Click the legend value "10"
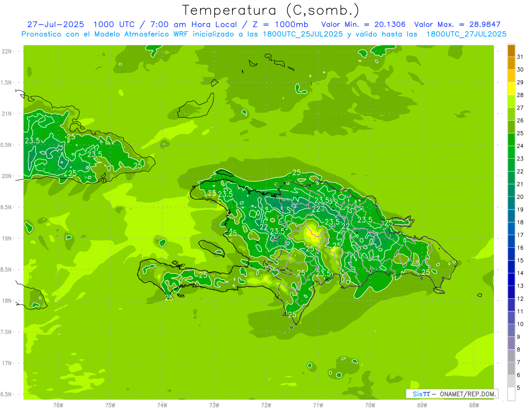The image size is (532, 411). pos(520,324)
